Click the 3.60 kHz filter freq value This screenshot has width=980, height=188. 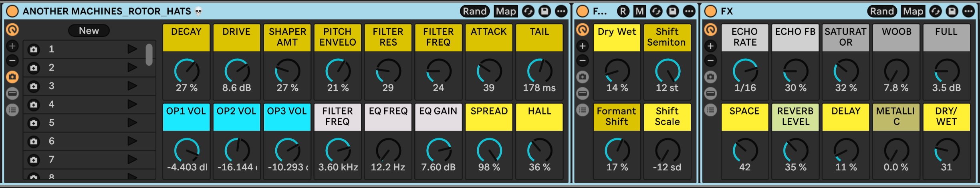(338, 167)
